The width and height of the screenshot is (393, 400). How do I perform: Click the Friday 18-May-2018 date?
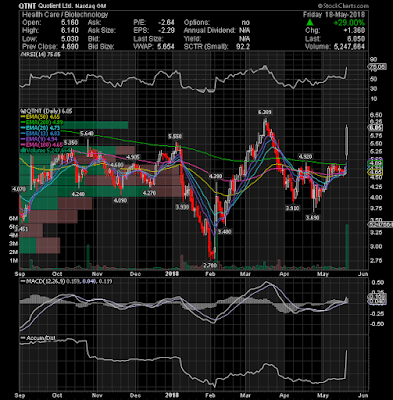[334, 14]
